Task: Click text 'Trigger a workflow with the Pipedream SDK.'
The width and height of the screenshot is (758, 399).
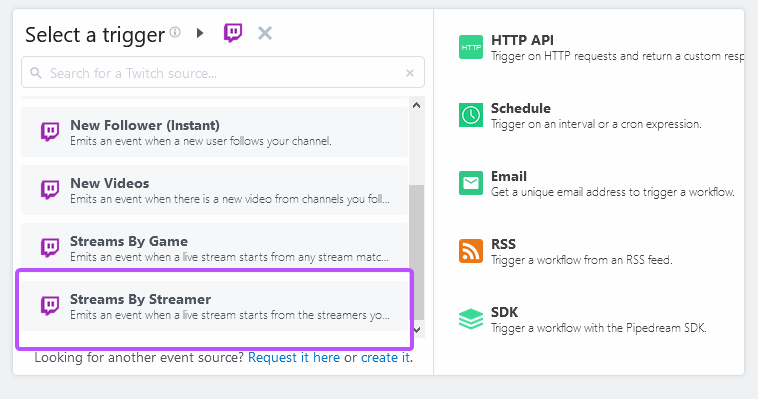Action: [x=598, y=328]
